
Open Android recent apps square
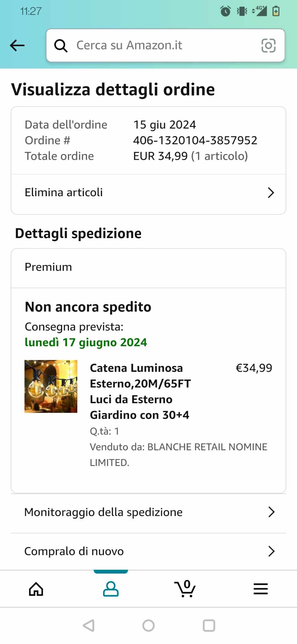[209, 625]
